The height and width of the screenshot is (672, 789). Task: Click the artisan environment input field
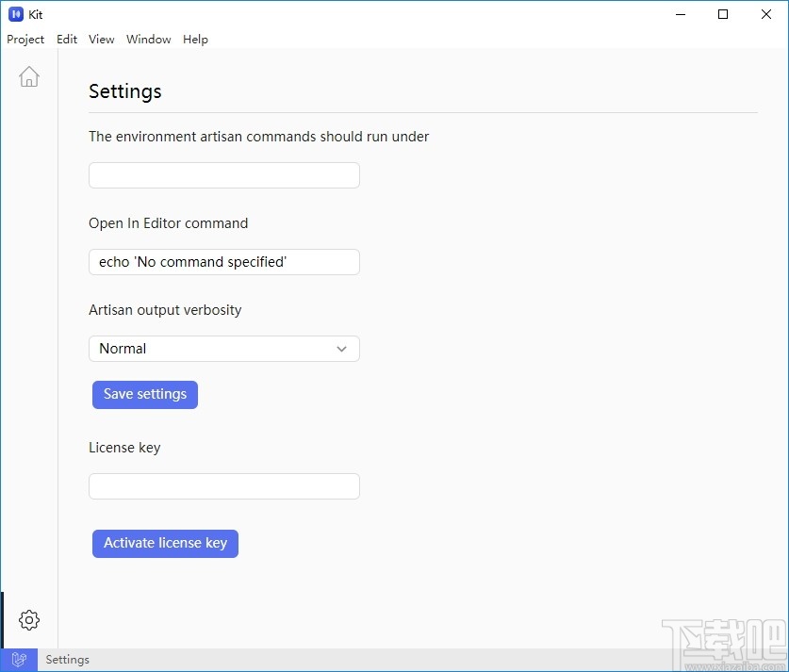tap(223, 175)
